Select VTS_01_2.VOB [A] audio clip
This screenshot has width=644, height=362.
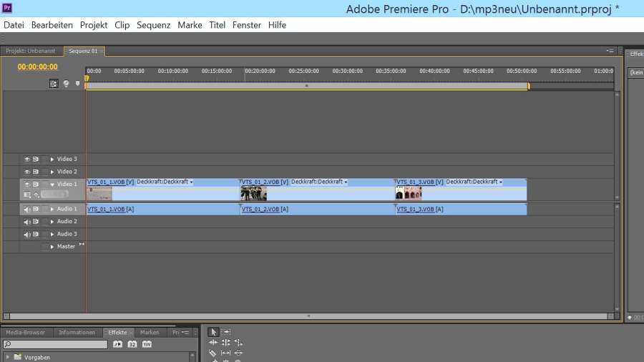[x=318, y=210]
